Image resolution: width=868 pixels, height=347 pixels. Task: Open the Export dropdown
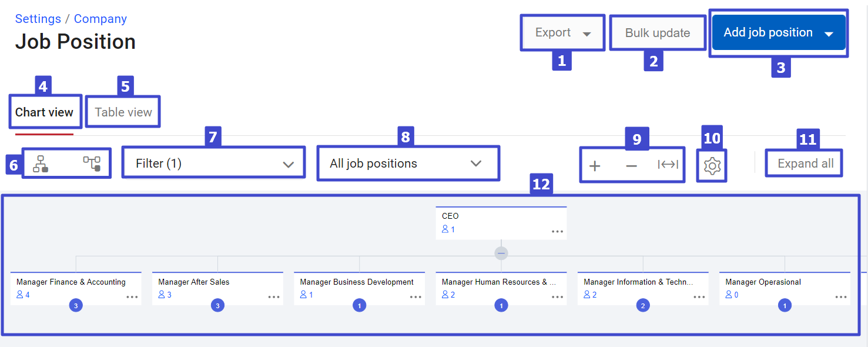(562, 33)
